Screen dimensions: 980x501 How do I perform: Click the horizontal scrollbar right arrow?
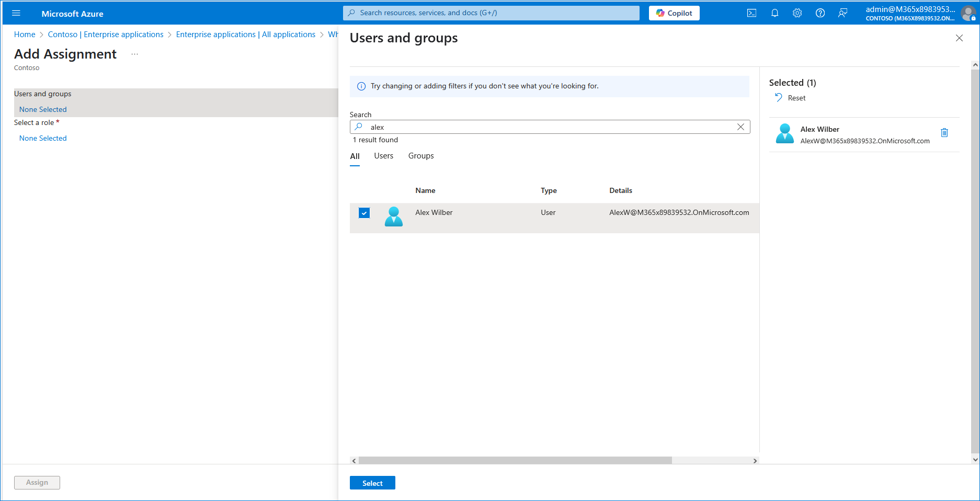point(755,461)
